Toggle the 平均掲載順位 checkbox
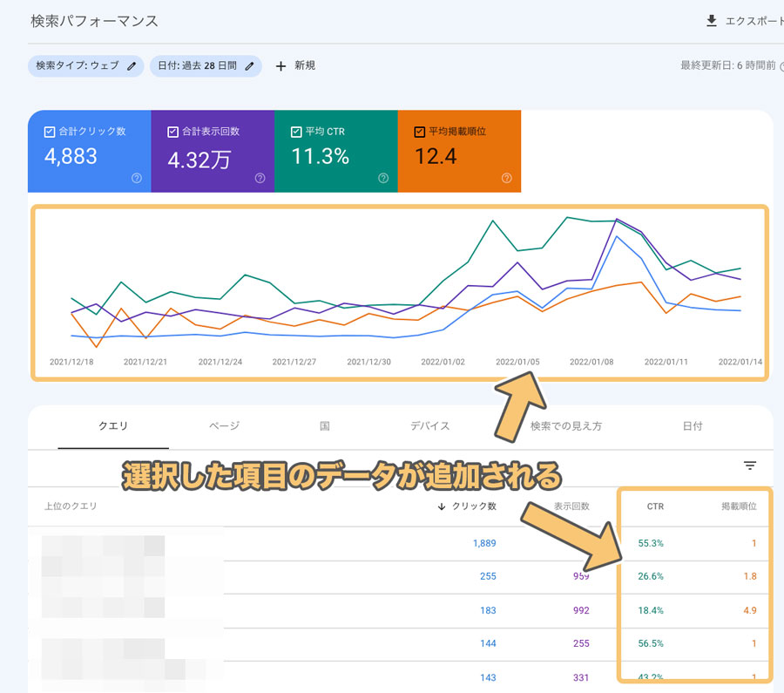784x693 pixels. click(x=420, y=132)
